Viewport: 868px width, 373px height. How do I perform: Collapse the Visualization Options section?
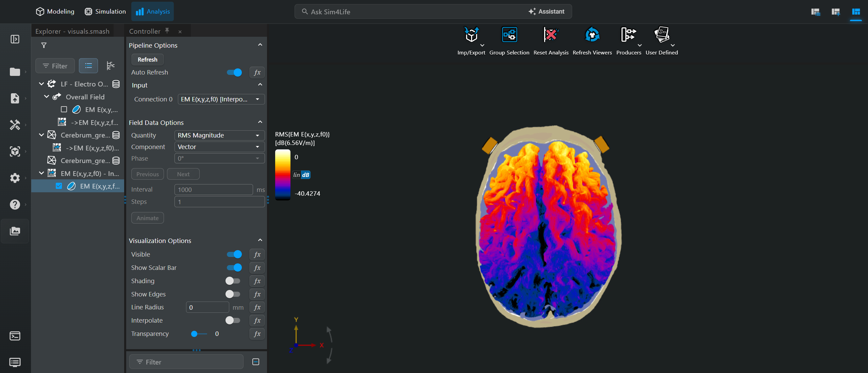(260, 240)
